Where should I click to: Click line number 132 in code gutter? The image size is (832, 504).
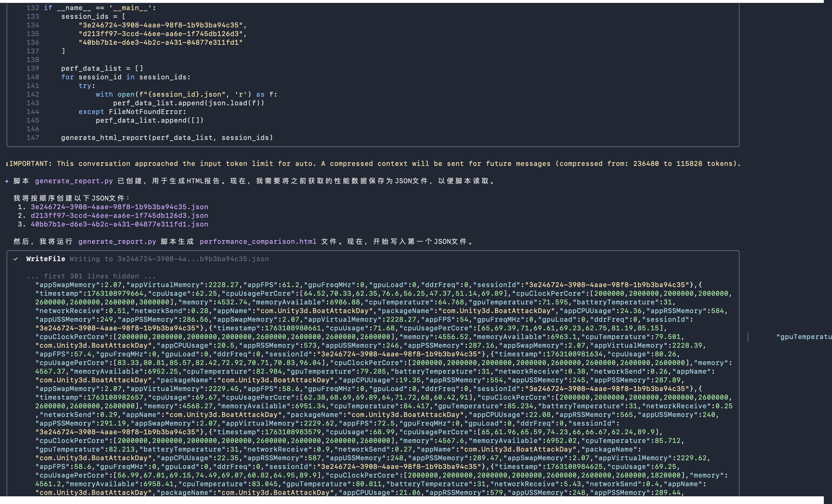[x=33, y=8]
